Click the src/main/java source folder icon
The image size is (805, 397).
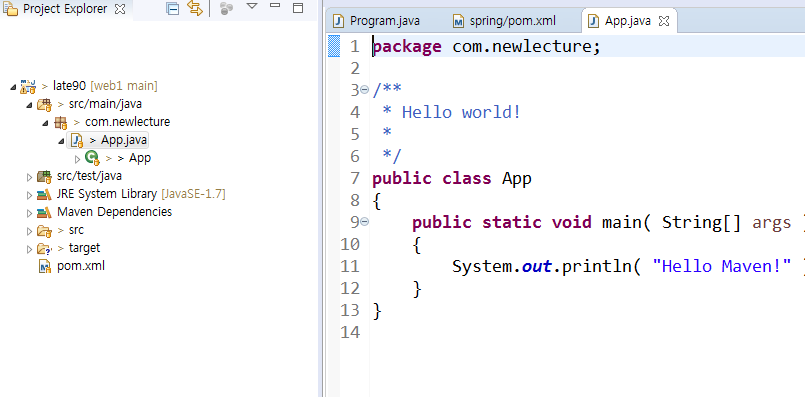pos(44,105)
